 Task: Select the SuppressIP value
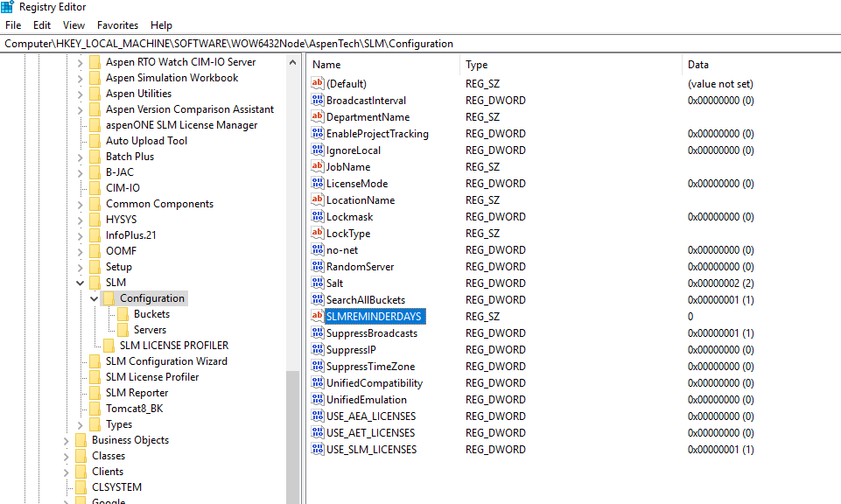(x=351, y=350)
